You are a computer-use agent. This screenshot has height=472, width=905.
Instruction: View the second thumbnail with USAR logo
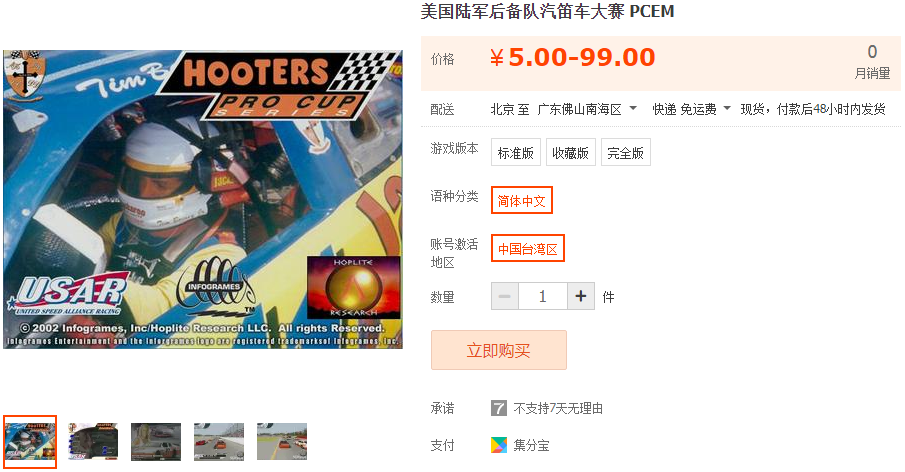coord(93,441)
